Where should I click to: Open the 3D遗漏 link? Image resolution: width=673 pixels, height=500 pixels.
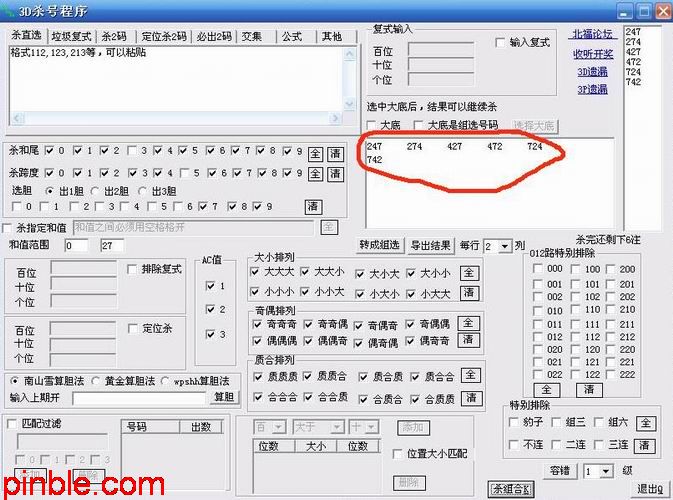(x=591, y=71)
